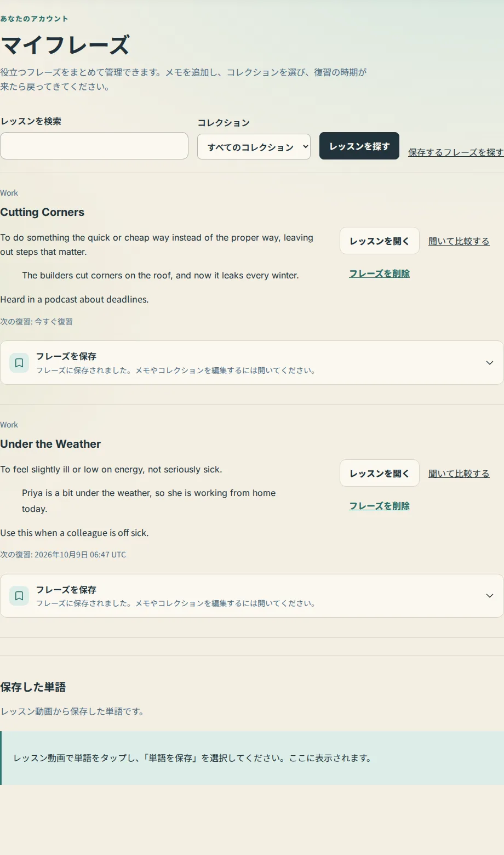Click the マイフレーズ page title
This screenshot has height=855, width=504.
tap(65, 45)
